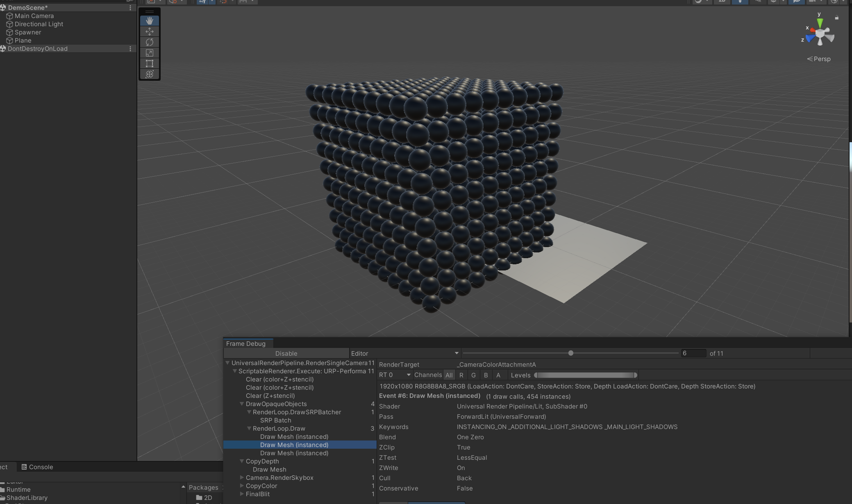The width and height of the screenshot is (852, 504).
Task: Select the Frame Debug tab
Action: 247,343
